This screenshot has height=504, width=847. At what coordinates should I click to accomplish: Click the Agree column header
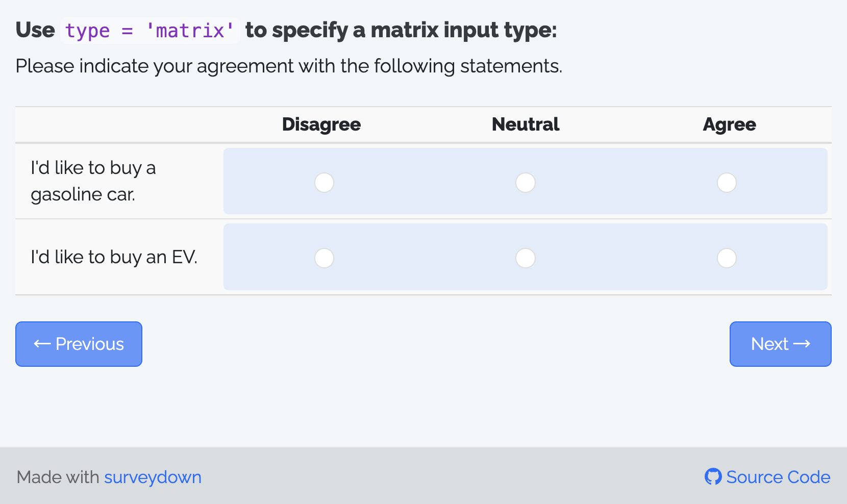tap(729, 124)
